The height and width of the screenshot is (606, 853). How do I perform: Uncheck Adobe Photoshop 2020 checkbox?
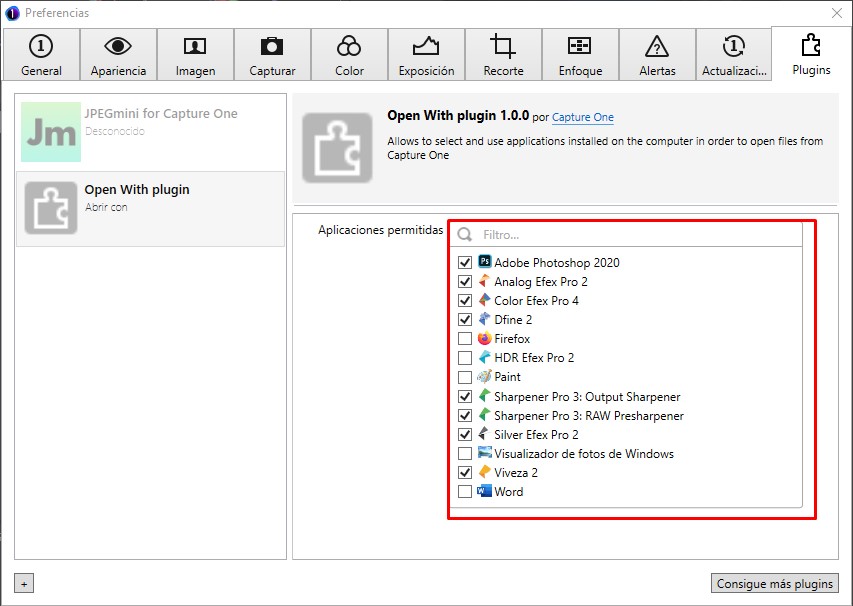pos(465,263)
